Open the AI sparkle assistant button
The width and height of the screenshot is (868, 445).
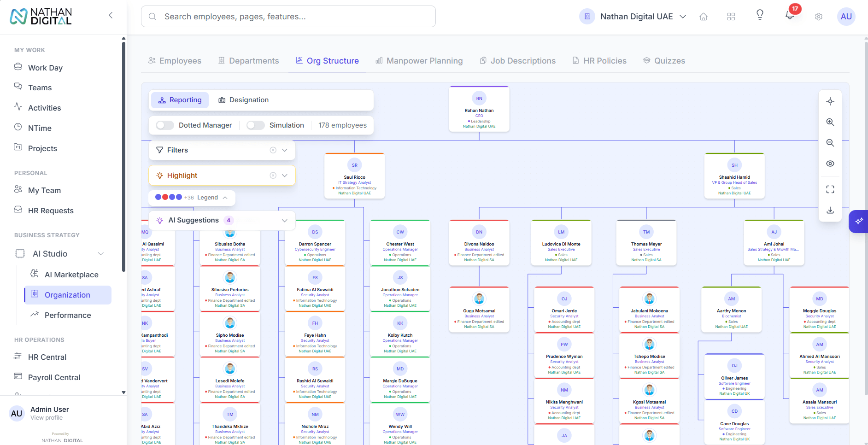859,222
